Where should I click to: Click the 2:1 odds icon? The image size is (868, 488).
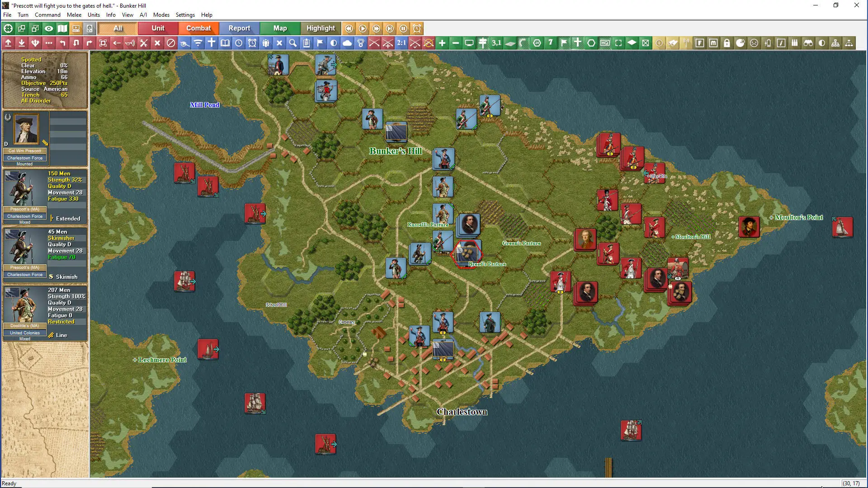pos(401,43)
